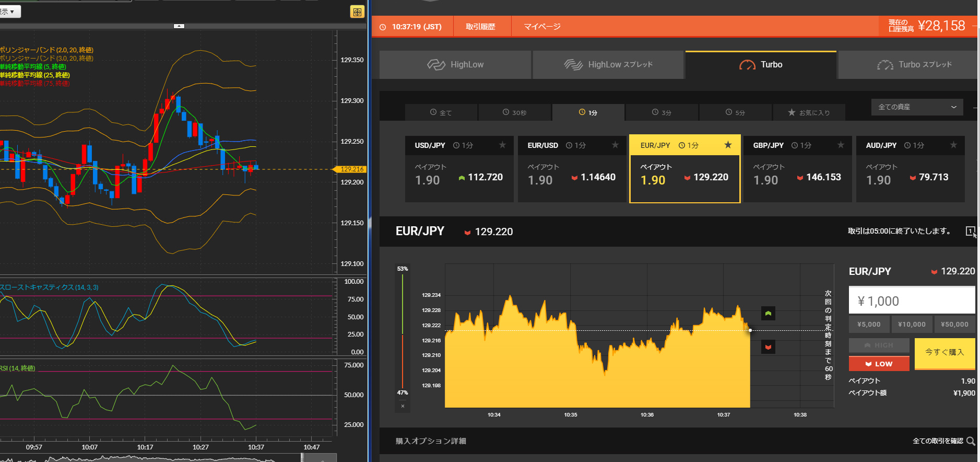Click the 購入オプション詳細 heading
This screenshot has width=980, height=462.
tap(431, 441)
